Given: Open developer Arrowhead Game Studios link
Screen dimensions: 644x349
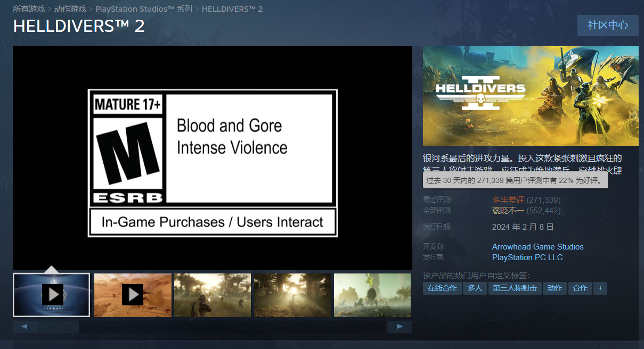Looking at the screenshot, I should (x=538, y=247).
